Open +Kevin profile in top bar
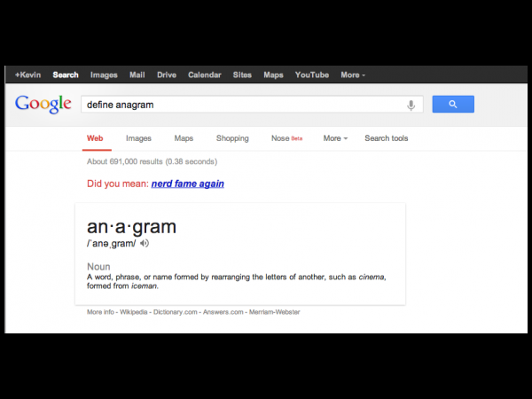The image size is (532, 399). coord(28,75)
